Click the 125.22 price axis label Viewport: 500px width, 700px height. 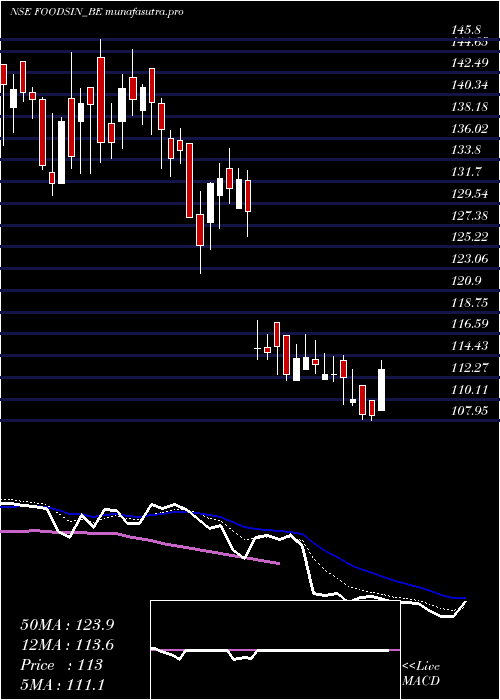point(470,237)
